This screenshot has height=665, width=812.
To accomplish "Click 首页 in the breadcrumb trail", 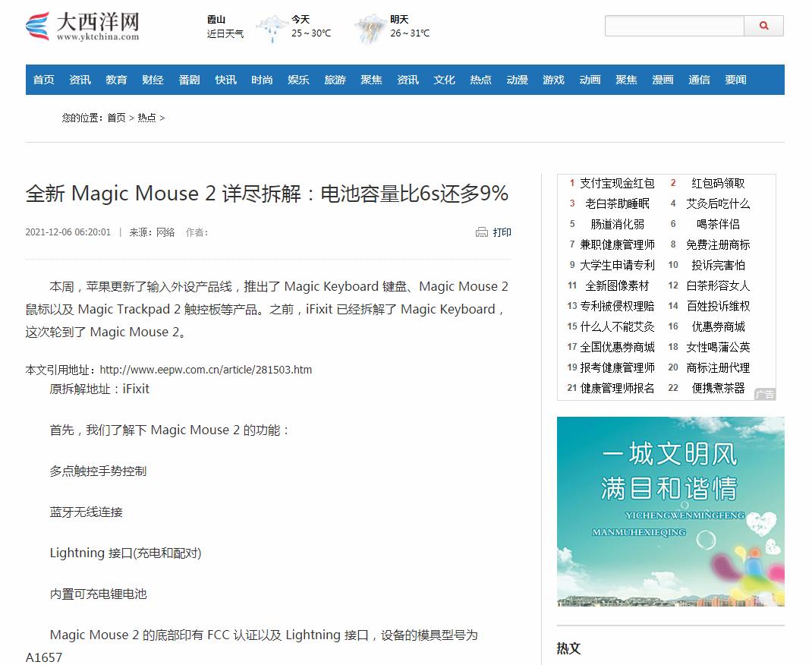I will point(117,118).
